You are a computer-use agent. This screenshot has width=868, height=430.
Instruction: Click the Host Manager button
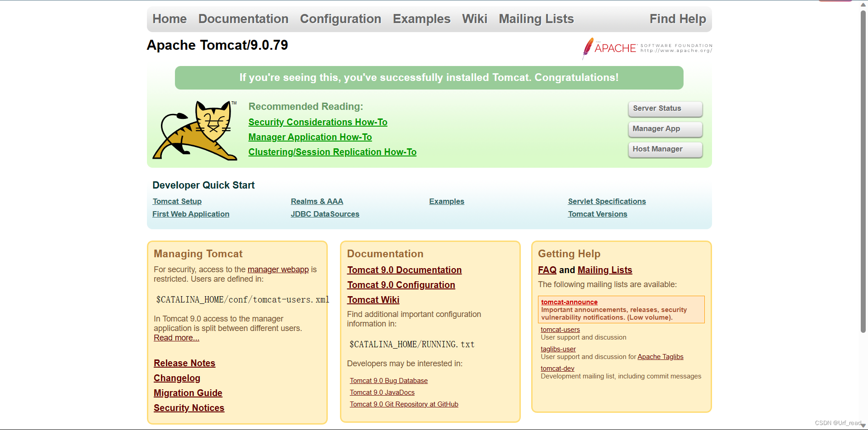(x=665, y=149)
